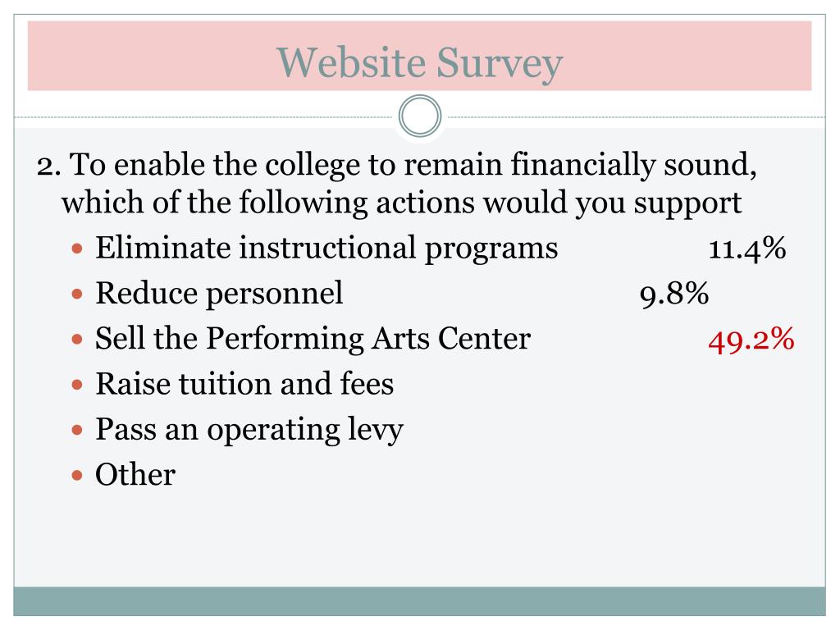This screenshot has height=630, width=840.
Task: Click Sell the Performing Arts Center text
Action: coord(313,339)
